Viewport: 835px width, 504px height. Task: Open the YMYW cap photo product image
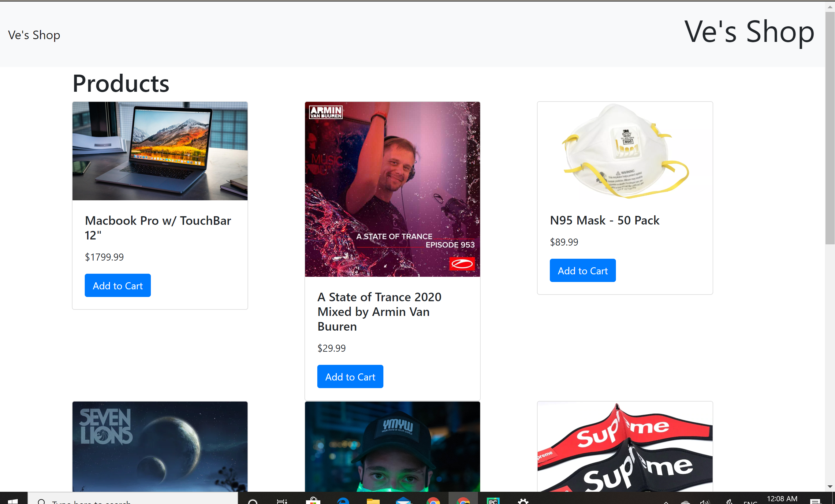click(393, 447)
